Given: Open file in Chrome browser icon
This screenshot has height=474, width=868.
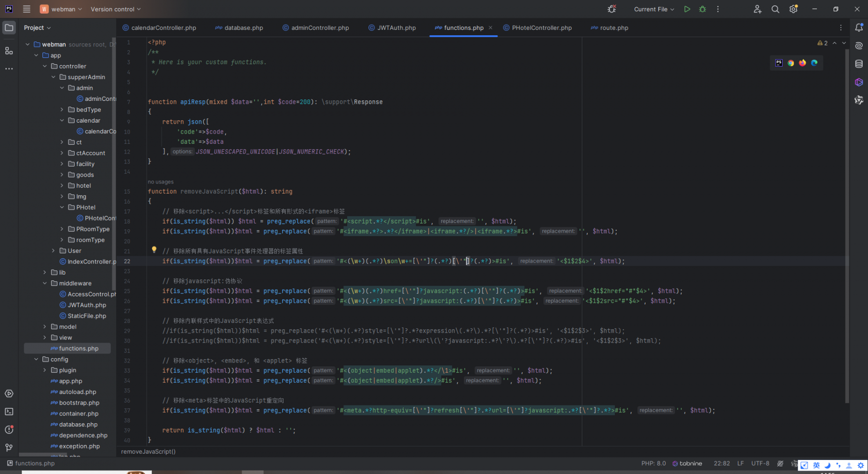Looking at the screenshot, I should pyautogui.click(x=791, y=63).
